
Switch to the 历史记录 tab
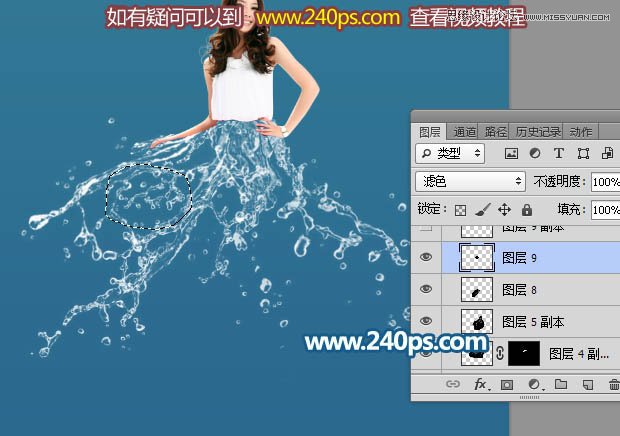538,132
